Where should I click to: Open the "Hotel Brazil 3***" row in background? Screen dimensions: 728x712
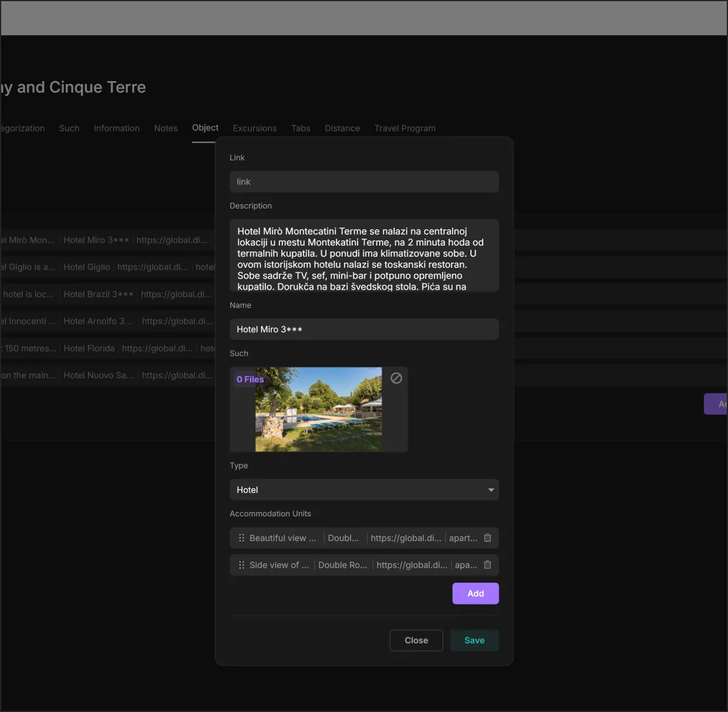98,294
